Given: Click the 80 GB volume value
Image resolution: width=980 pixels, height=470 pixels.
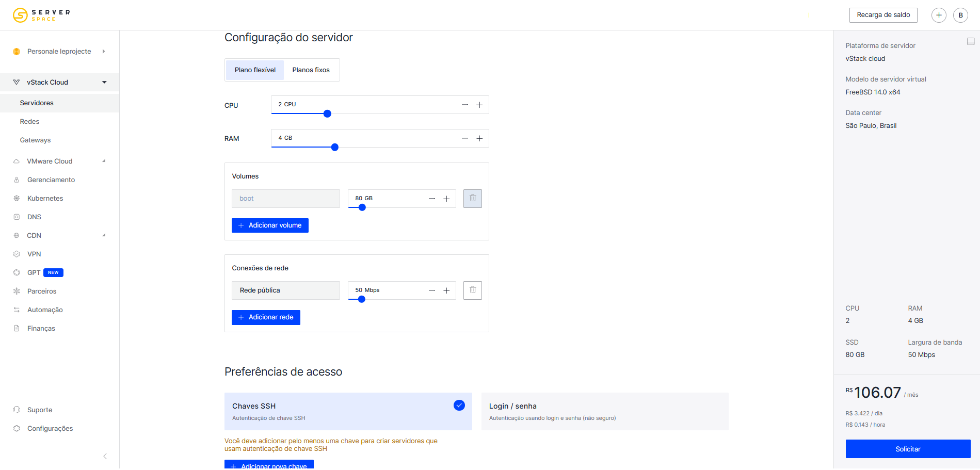Looking at the screenshot, I should coord(364,198).
